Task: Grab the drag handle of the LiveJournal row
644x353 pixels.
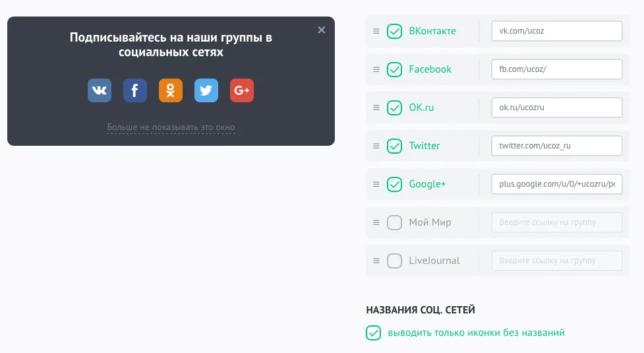Action: click(376, 261)
